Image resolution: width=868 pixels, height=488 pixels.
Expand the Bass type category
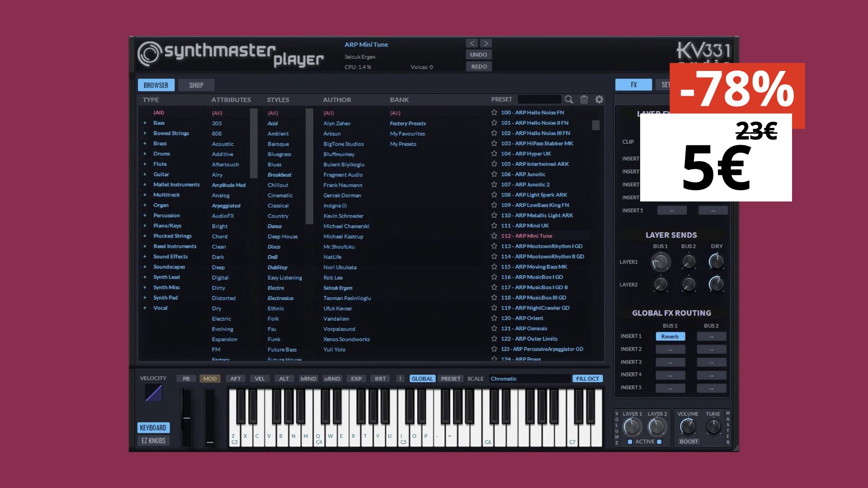point(145,123)
